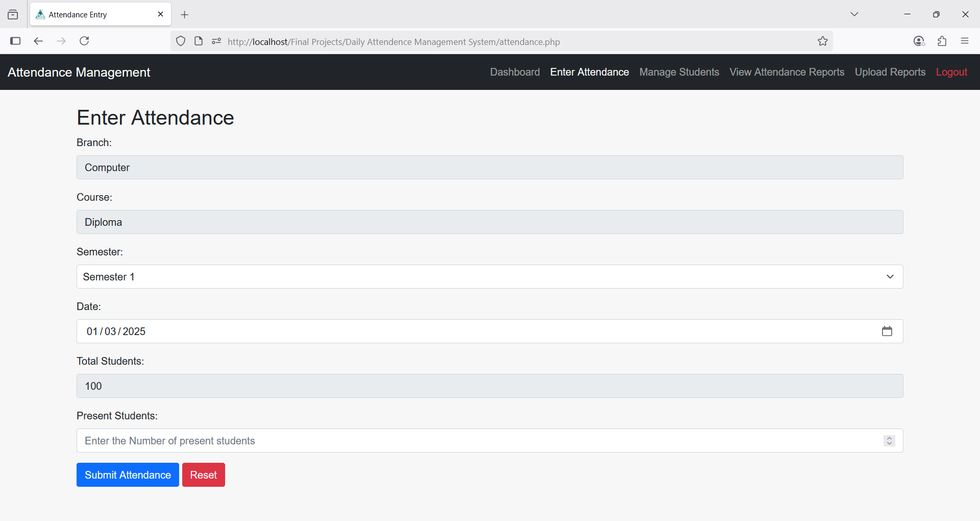980x521 pixels.
Task: Click the Submit Attendance button
Action: (x=128, y=475)
